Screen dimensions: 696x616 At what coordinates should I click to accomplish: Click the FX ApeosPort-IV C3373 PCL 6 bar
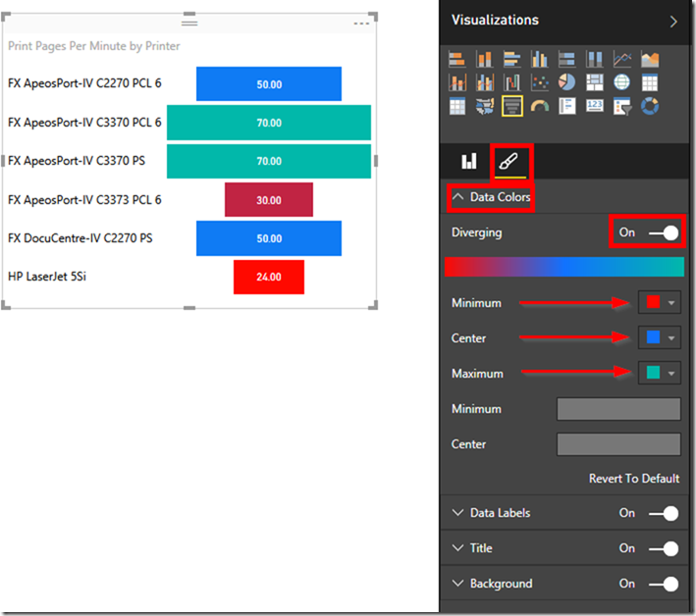click(269, 199)
